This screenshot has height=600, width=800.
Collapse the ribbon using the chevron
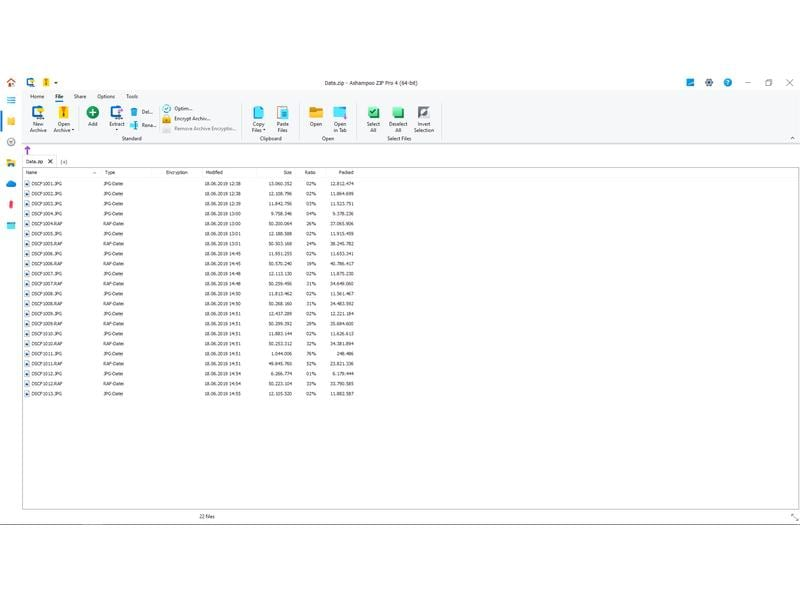point(792,138)
